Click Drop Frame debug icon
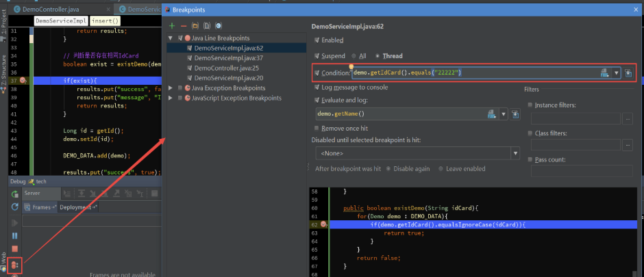 (127, 194)
